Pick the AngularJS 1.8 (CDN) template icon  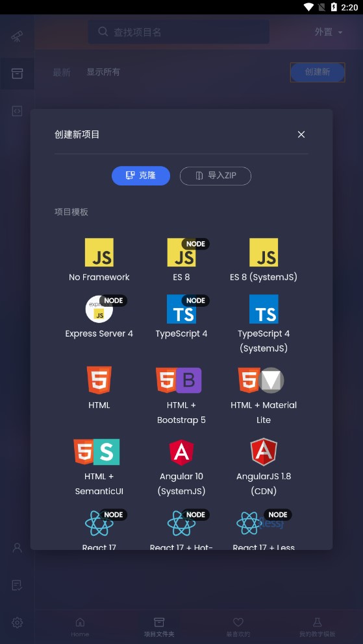pyautogui.click(x=264, y=452)
